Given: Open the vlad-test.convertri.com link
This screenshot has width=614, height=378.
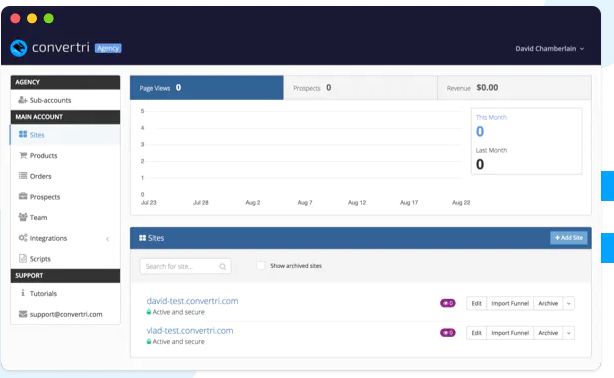Looking at the screenshot, I should (x=190, y=331).
